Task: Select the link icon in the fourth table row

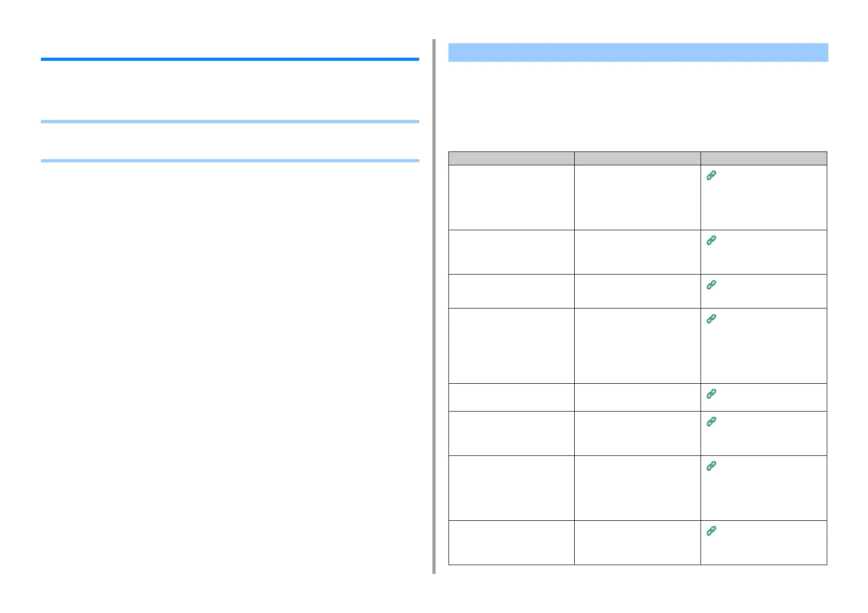Action: tap(711, 319)
